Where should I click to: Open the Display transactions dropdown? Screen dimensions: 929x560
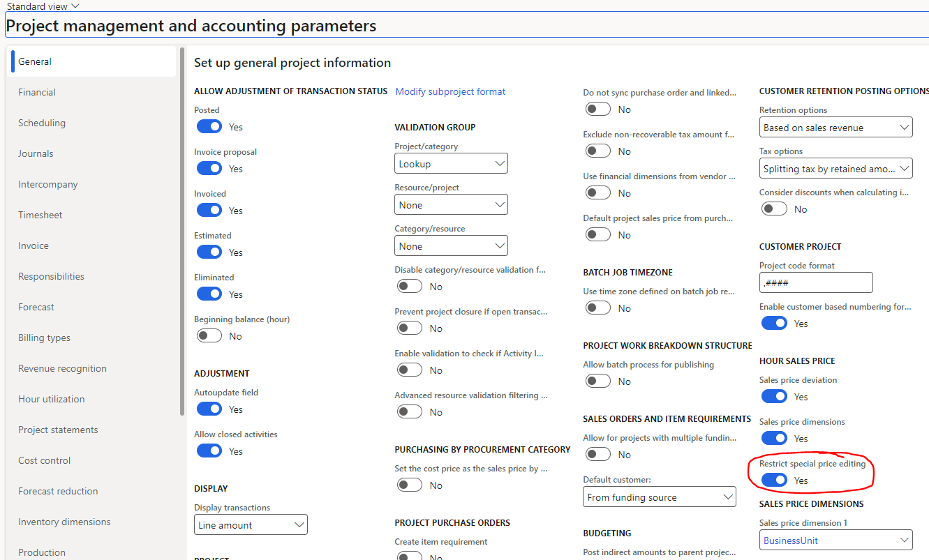click(x=251, y=524)
